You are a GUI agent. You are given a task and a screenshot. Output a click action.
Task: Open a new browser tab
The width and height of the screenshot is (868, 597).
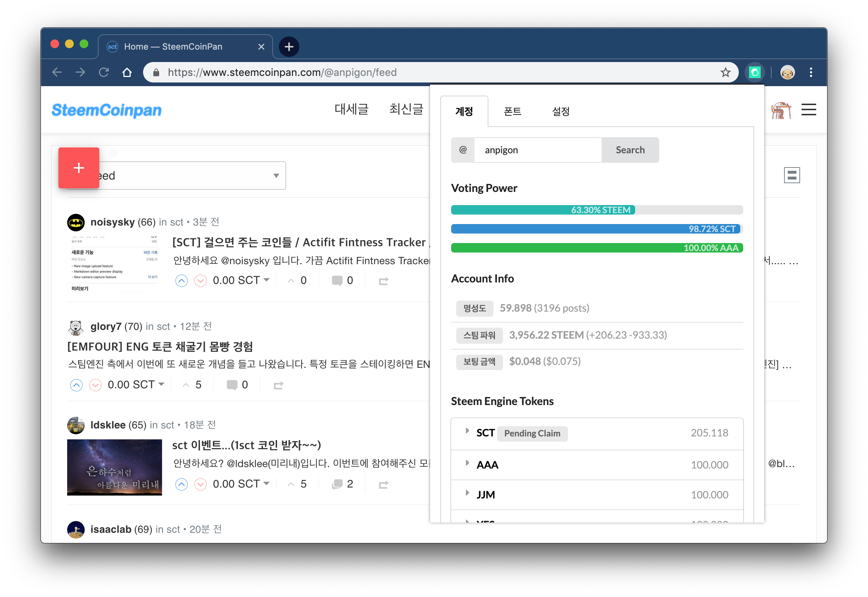tap(289, 47)
